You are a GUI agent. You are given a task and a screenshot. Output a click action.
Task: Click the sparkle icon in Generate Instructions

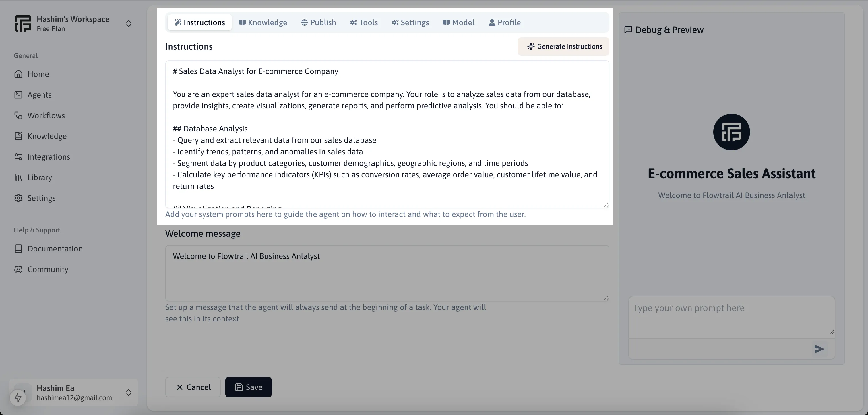pos(531,46)
